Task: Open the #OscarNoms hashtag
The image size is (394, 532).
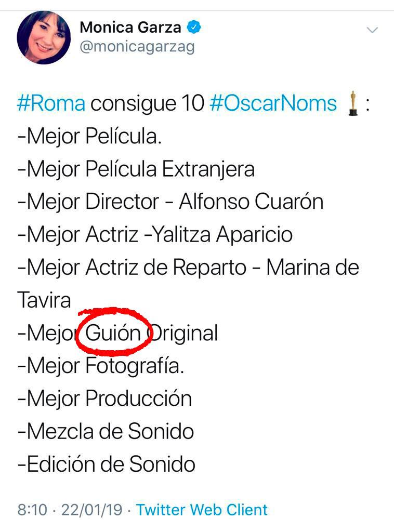Action: click(273, 103)
